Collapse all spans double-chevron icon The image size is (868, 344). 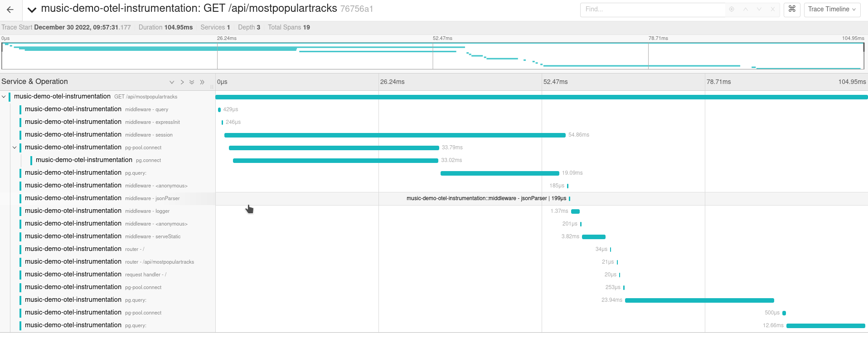tap(202, 82)
